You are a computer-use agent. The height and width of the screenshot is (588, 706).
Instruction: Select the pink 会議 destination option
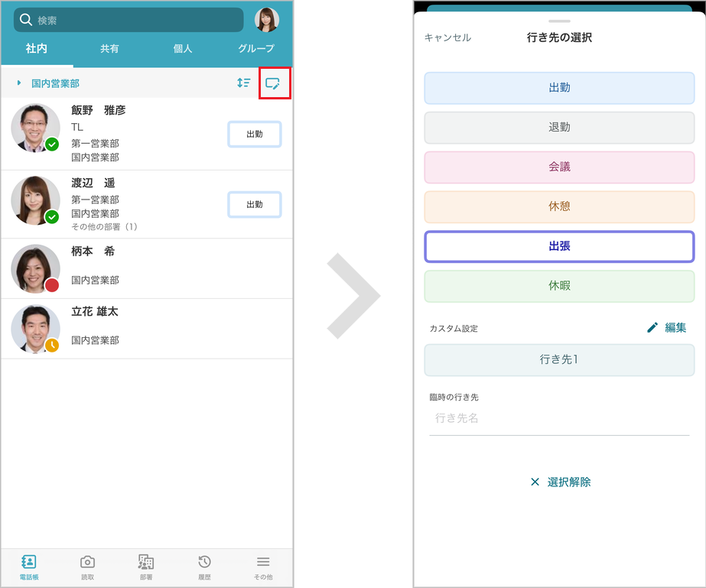click(x=559, y=167)
